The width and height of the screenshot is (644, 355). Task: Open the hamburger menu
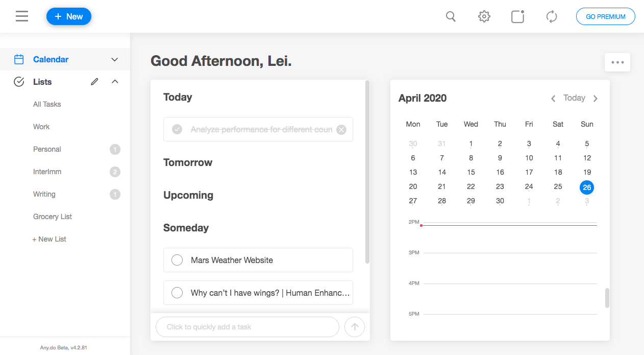tap(22, 16)
